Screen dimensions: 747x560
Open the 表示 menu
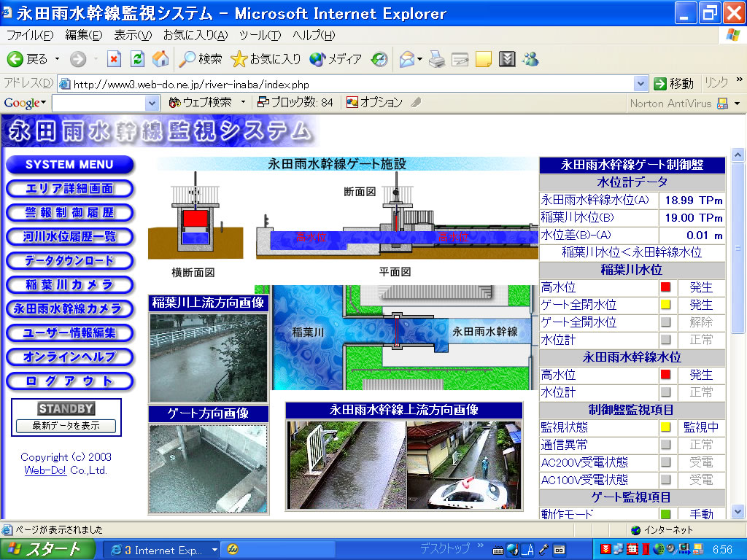[x=133, y=35]
